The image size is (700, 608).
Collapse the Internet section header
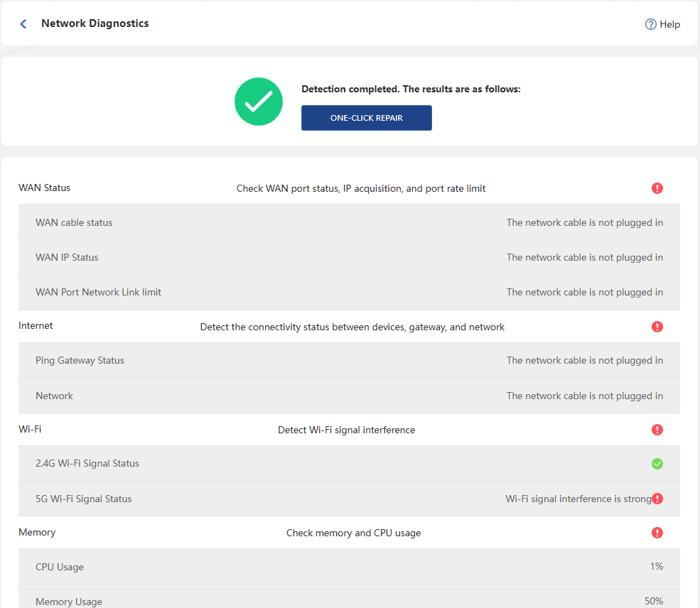[x=349, y=327]
